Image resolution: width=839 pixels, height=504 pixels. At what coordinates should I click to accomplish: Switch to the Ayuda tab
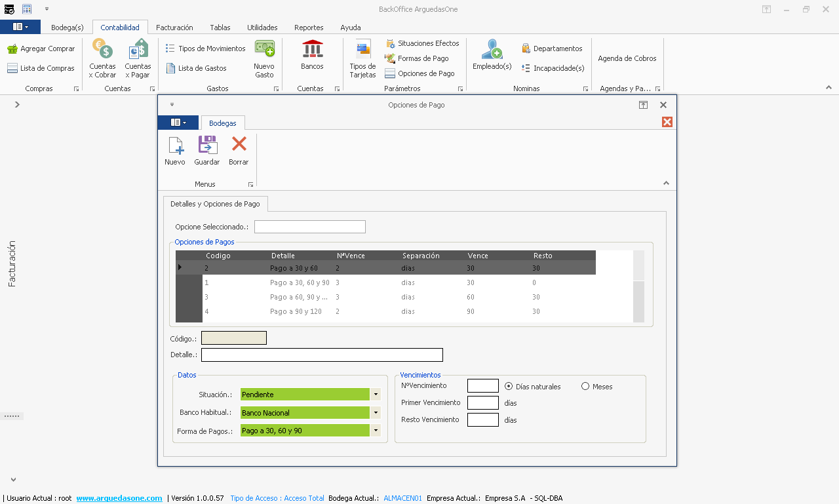coord(351,28)
